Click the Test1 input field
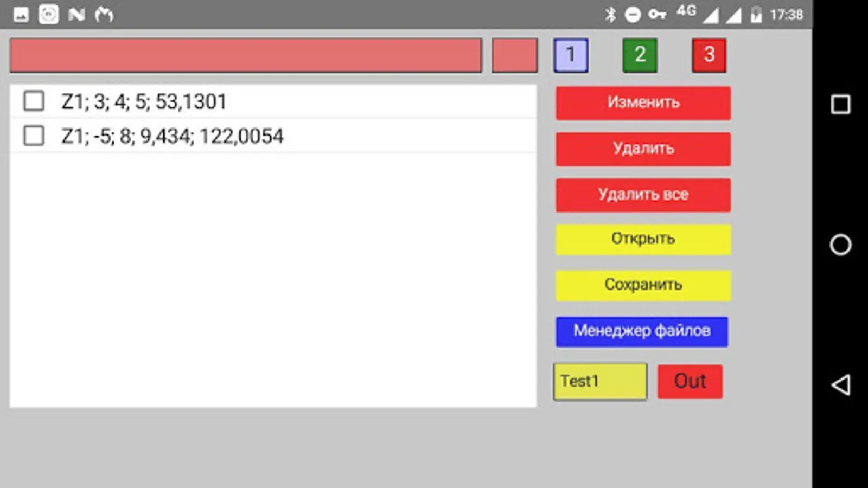The width and height of the screenshot is (868, 488). [x=599, y=381]
